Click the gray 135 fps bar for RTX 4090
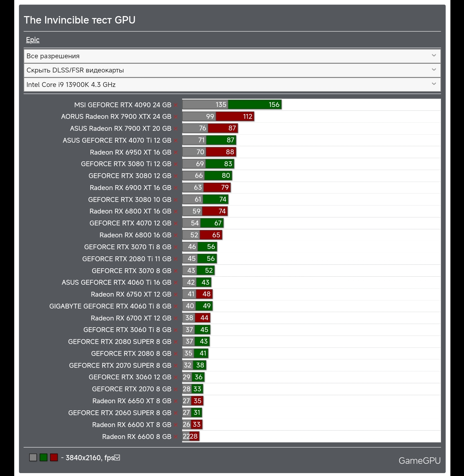Viewport: 464px width, 476px height. (205, 105)
